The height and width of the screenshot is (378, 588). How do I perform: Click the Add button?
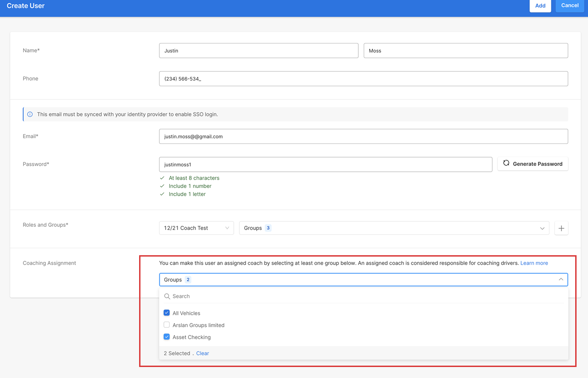click(540, 6)
